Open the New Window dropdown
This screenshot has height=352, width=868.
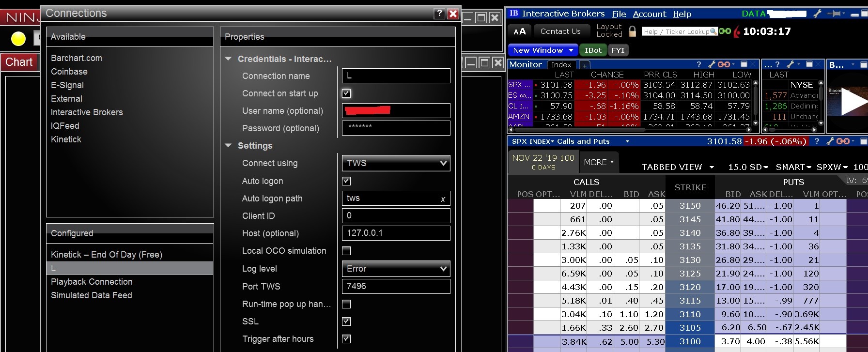pyautogui.click(x=543, y=50)
